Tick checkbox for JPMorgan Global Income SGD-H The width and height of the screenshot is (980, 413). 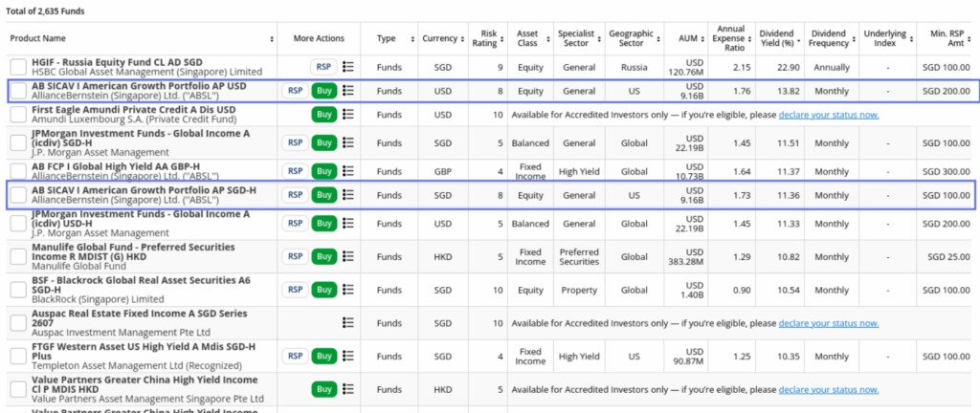click(x=19, y=142)
